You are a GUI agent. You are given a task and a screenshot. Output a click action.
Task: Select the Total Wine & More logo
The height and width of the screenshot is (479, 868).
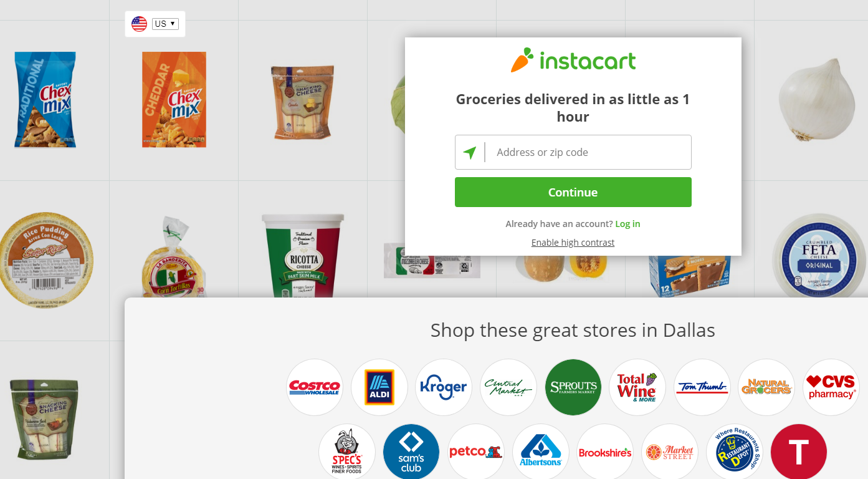click(x=637, y=387)
